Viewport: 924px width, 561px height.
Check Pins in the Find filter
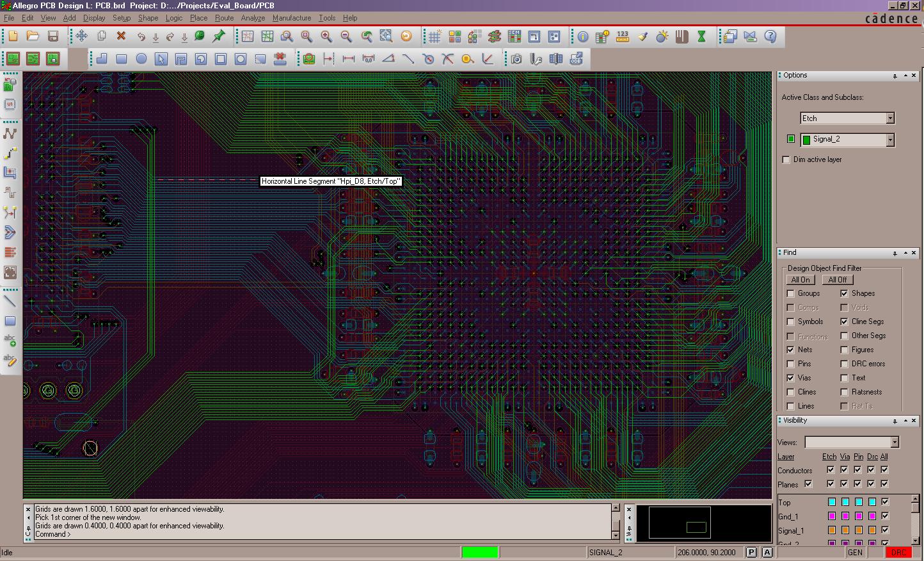(792, 364)
